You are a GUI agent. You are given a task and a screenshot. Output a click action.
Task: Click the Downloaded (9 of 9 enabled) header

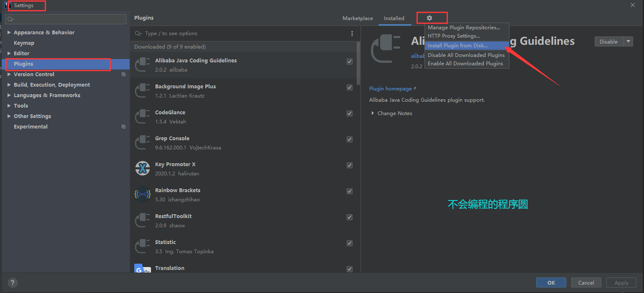(x=170, y=47)
